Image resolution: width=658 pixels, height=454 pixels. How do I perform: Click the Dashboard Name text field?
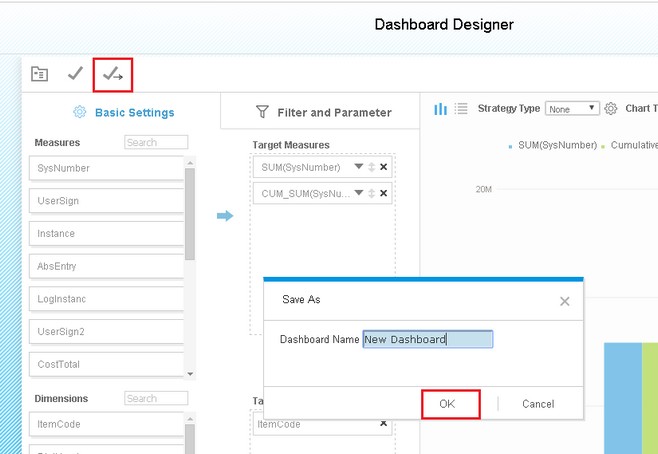(427, 339)
